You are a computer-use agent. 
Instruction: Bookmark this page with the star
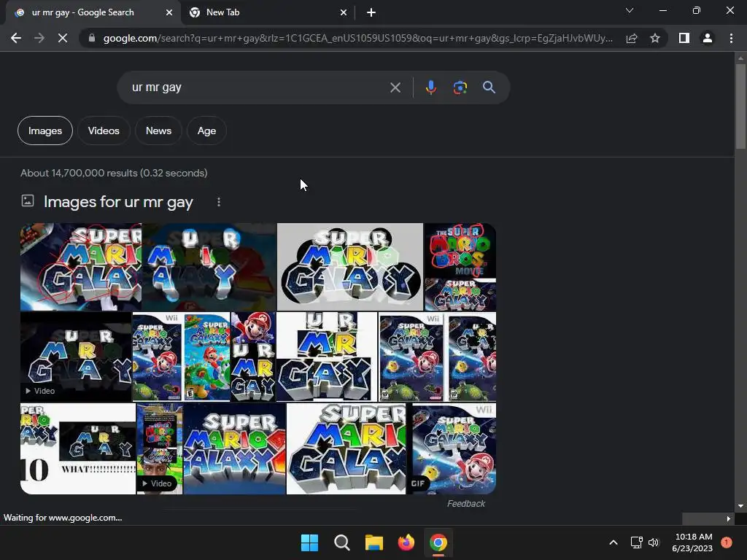click(x=655, y=38)
